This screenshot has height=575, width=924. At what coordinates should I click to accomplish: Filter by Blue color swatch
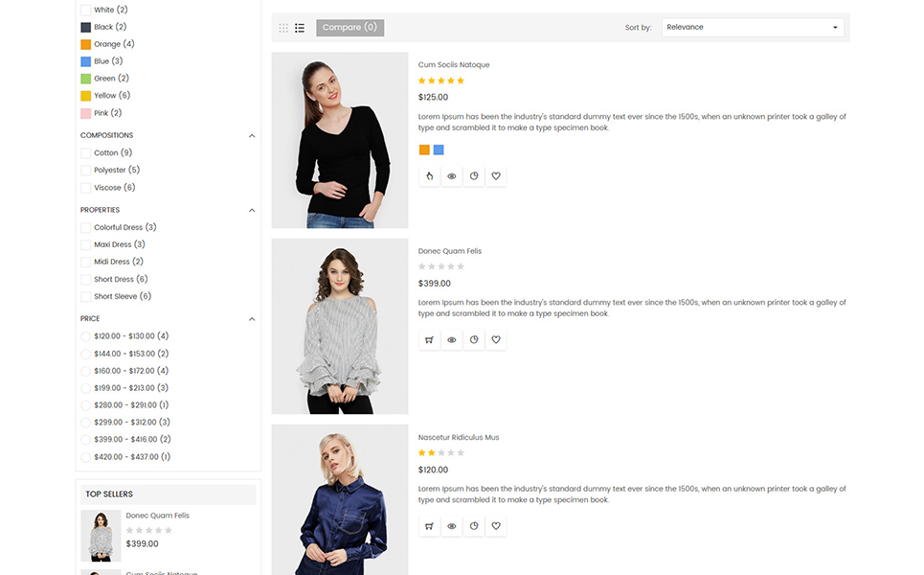click(x=85, y=61)
